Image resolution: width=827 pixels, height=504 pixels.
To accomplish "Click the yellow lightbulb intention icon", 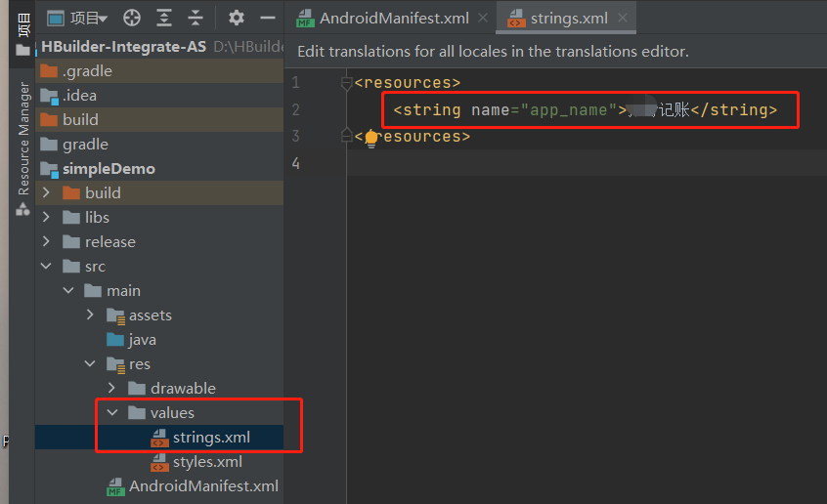I will pyautogui.click(x=370, y=138).
